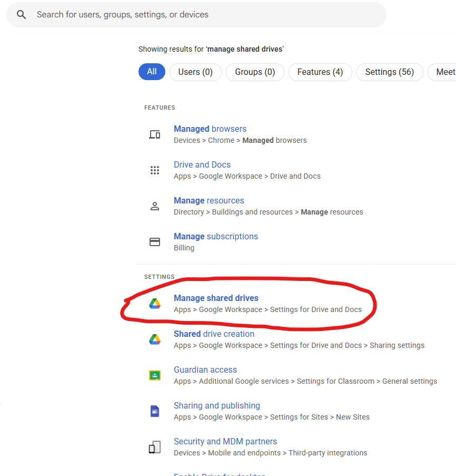Image resolution: width=456 pixels, height=476 pixels.
Task: Click the person icon beside Manage resources
Action: point(155,206)
